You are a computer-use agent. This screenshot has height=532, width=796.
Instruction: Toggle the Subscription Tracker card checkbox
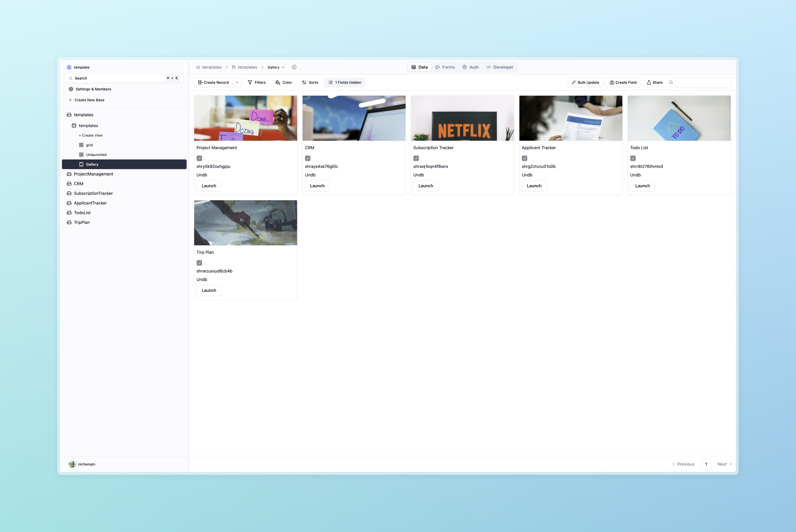416,158
